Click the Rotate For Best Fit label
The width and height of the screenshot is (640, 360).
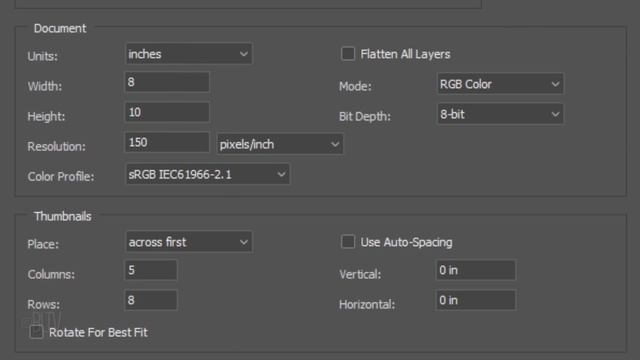click(x=98, y=333)
